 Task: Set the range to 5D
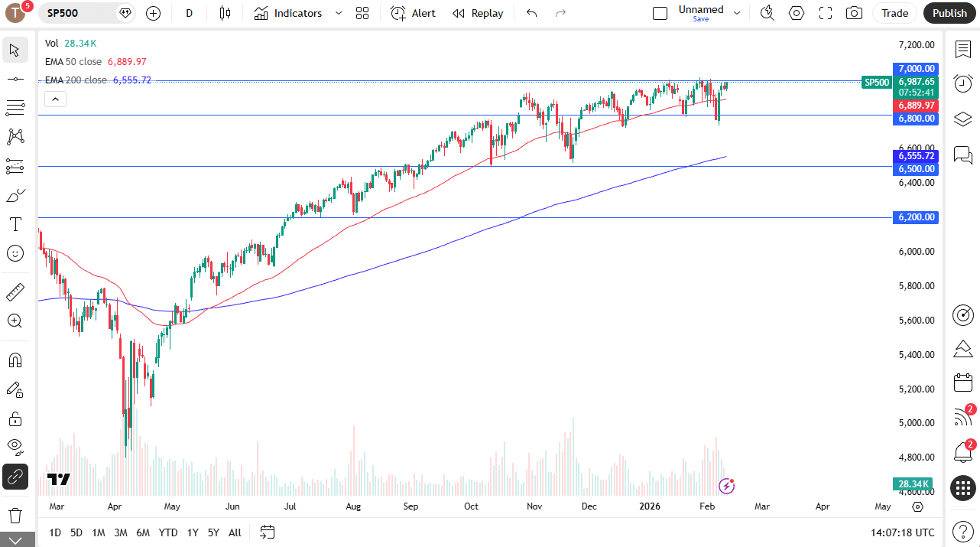[76, 532]
